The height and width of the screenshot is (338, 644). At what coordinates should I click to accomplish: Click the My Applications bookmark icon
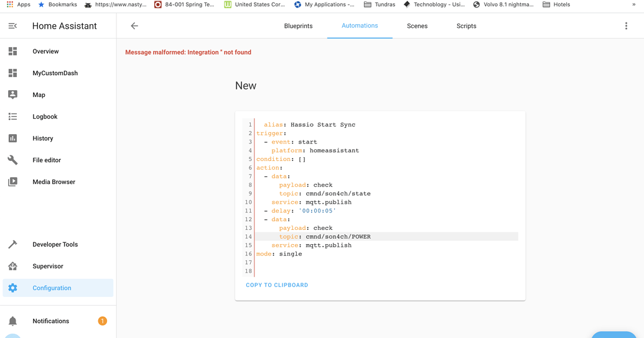pos(298,4)
